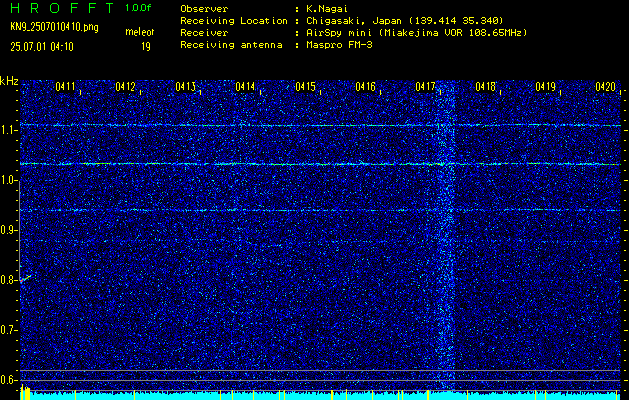
Task: Click the file name KN9_2507010410.png
Action: click(x=54, y=27)
